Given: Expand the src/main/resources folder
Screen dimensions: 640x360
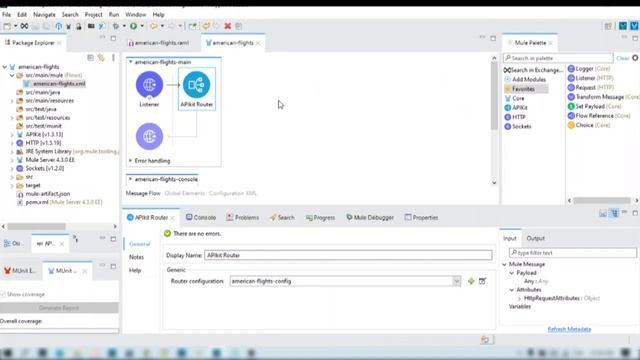Looking at the screenshot, I should (12, 101).
